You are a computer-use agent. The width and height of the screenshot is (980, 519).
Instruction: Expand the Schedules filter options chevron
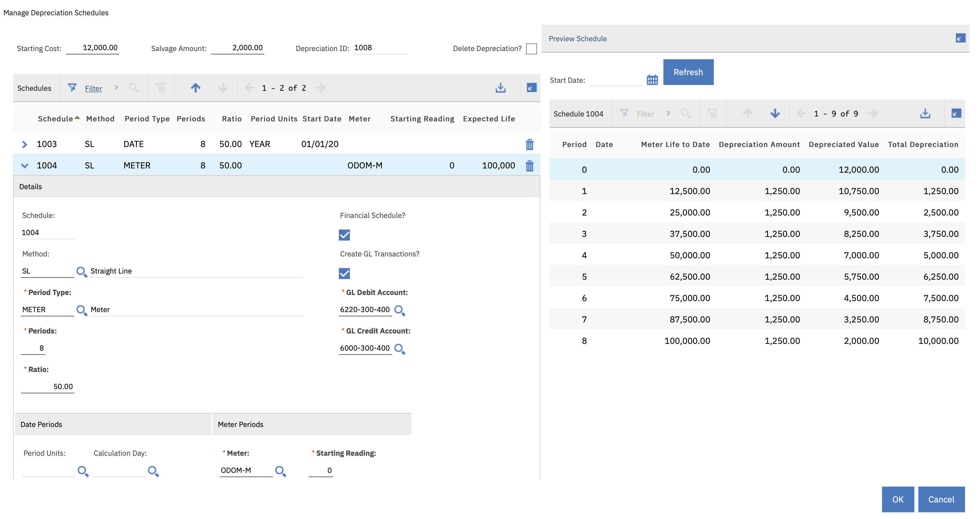click(116, 88)
